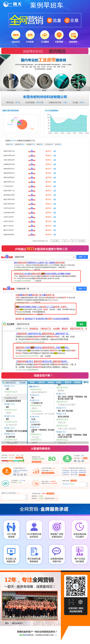Click the 营销推广诊断 target icon
Image resolution: width=90 pixels, height=644 pixels.
pyautogui.click(x=57, y=527)
